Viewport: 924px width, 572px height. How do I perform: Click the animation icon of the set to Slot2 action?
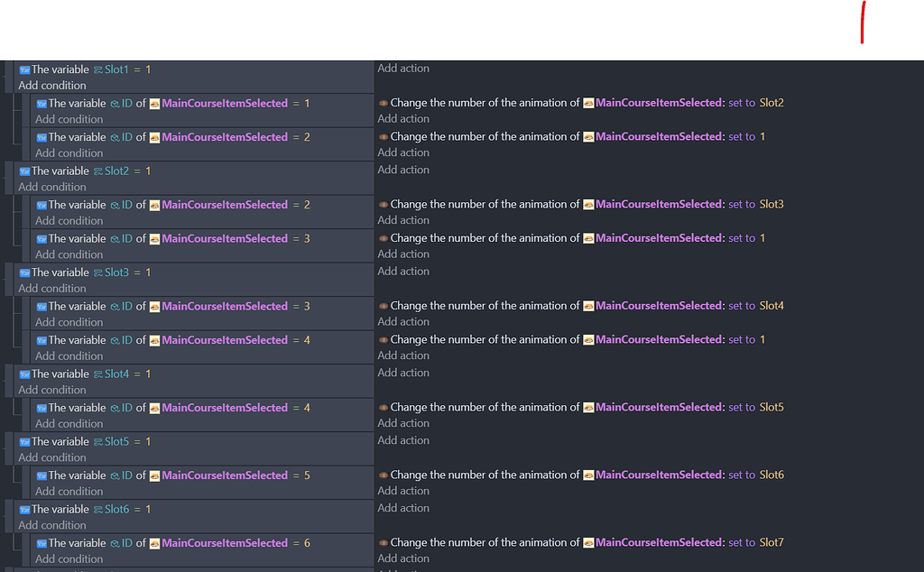pos(383,103)
